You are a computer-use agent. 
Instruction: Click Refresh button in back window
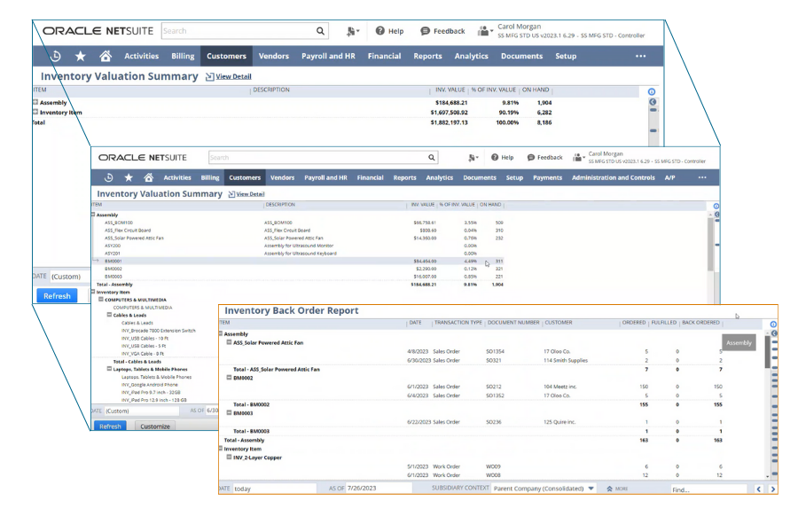[57, 296]
